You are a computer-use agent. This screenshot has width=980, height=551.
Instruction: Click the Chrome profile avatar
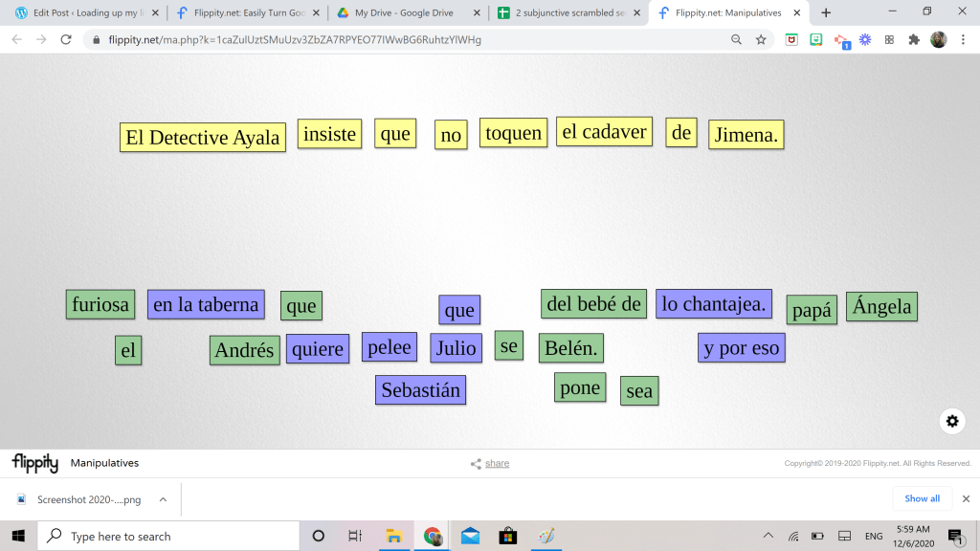click(x=939, y=40)
